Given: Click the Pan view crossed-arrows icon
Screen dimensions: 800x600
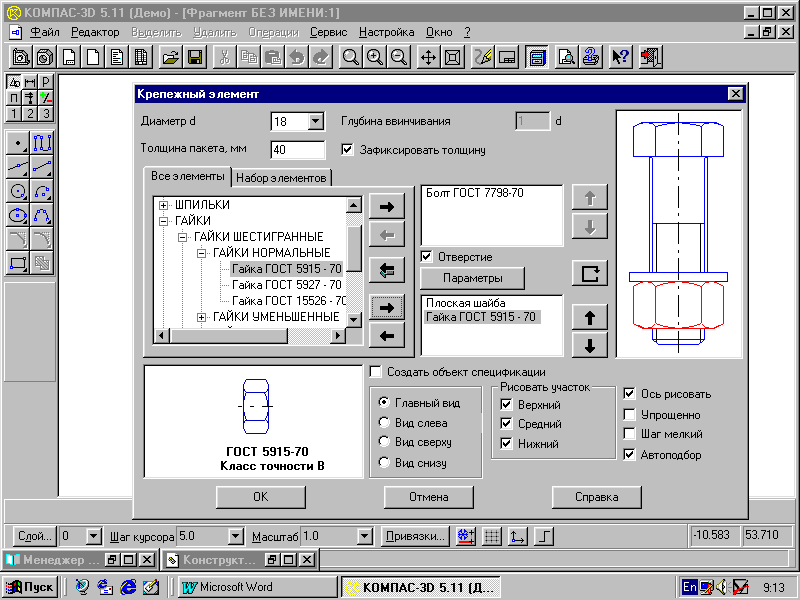Looking at the screenshot, I should tap(428, 57).
